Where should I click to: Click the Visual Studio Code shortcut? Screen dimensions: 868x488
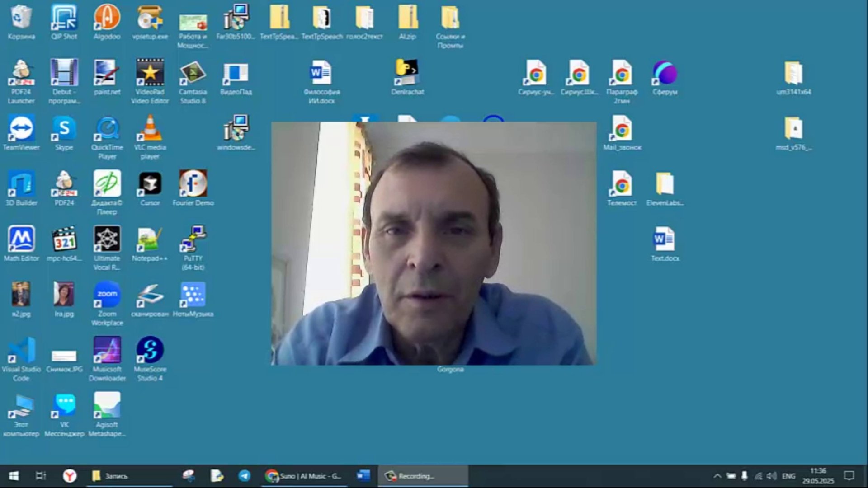point(21,350)
